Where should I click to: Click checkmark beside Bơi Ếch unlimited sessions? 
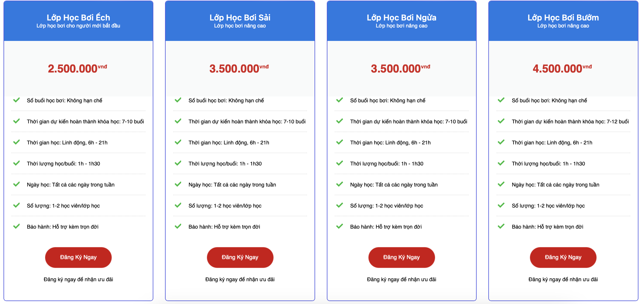coord(17,100)
